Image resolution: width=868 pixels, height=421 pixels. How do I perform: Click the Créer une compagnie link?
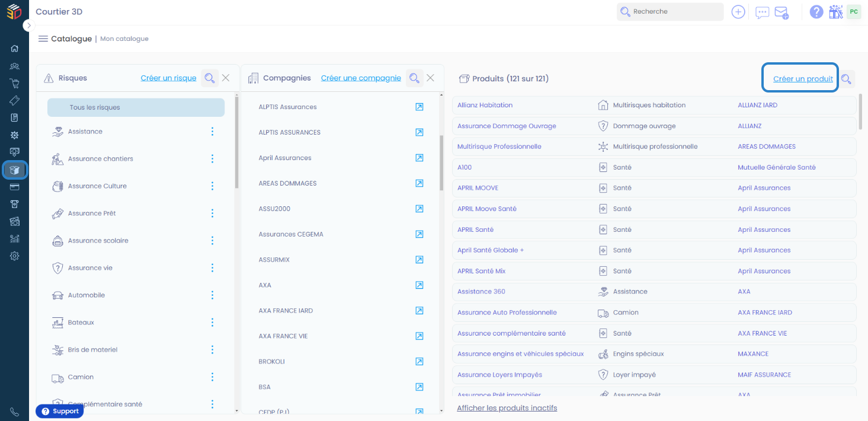(x=361, y=78)
